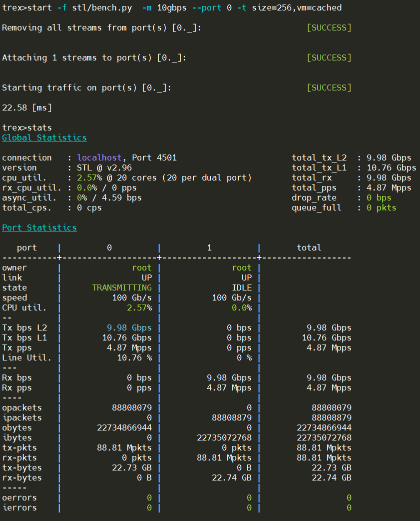Click the [SUCCESS] next to Starting traffic
This screenshot has height=521, width=420.
coord(329,87)
